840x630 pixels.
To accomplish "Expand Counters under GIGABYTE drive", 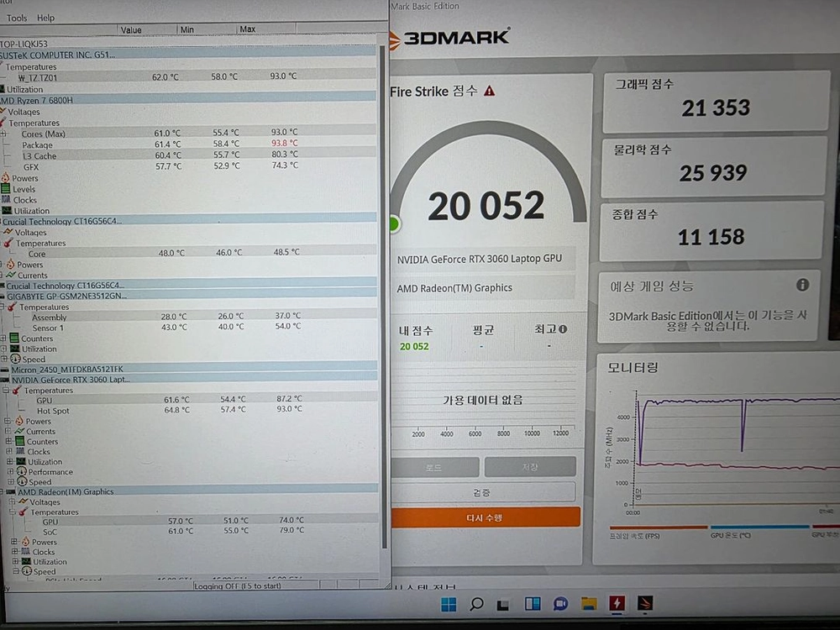I will (x=3, y=338).
